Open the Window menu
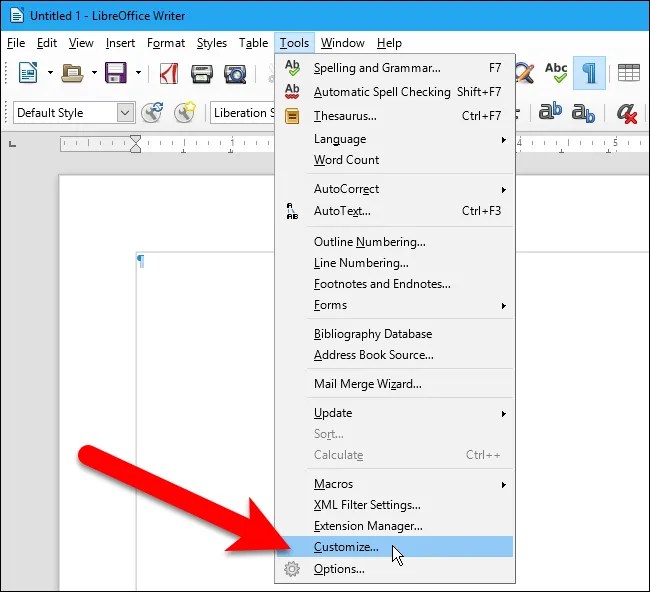 342,43
